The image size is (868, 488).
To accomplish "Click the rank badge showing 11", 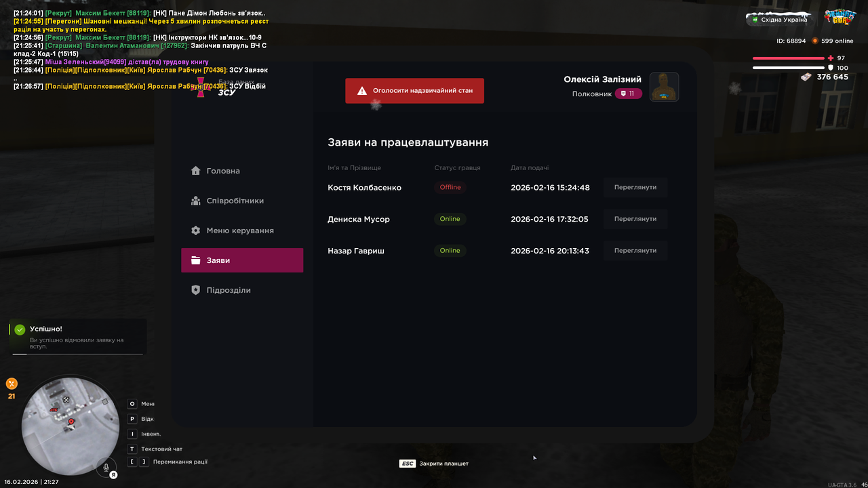I will pos(629,94).
